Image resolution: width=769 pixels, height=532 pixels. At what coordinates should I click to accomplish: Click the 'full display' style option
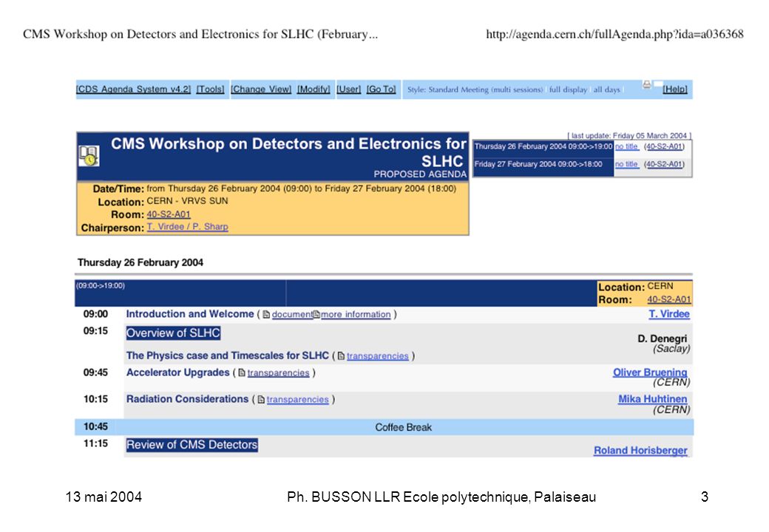coord(568,89)
